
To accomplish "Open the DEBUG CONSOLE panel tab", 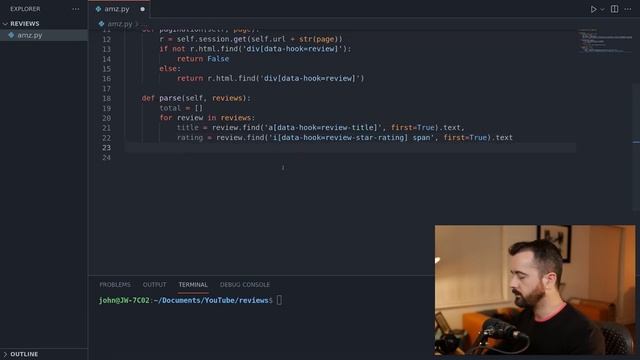I will (245, 284).
